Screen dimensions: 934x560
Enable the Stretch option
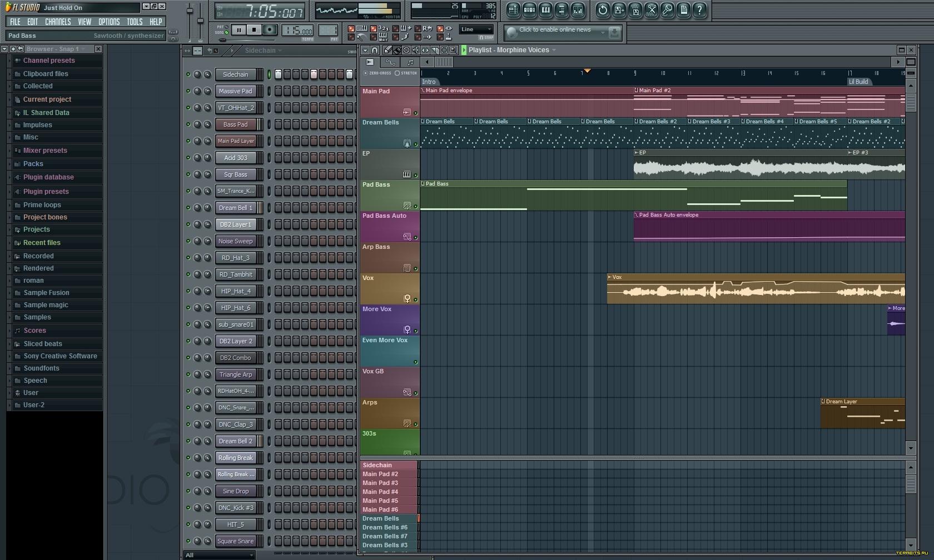click(398, 73)
